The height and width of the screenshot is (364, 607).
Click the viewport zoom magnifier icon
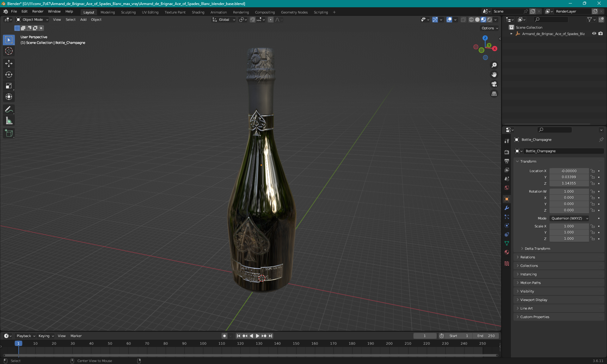(494, 65)
